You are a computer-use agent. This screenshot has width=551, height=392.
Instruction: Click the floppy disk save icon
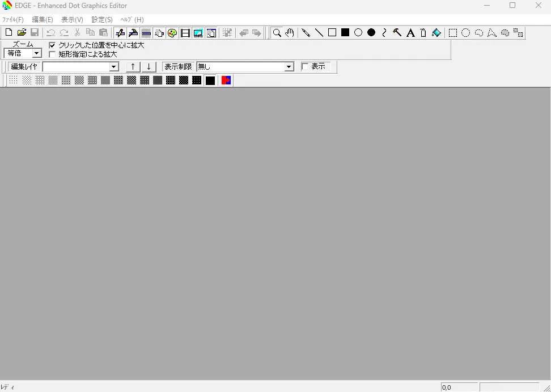click(35, 33)
